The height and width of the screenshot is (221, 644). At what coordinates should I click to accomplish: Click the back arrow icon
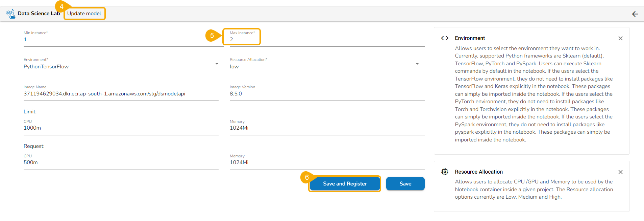(x=635, y=14)
